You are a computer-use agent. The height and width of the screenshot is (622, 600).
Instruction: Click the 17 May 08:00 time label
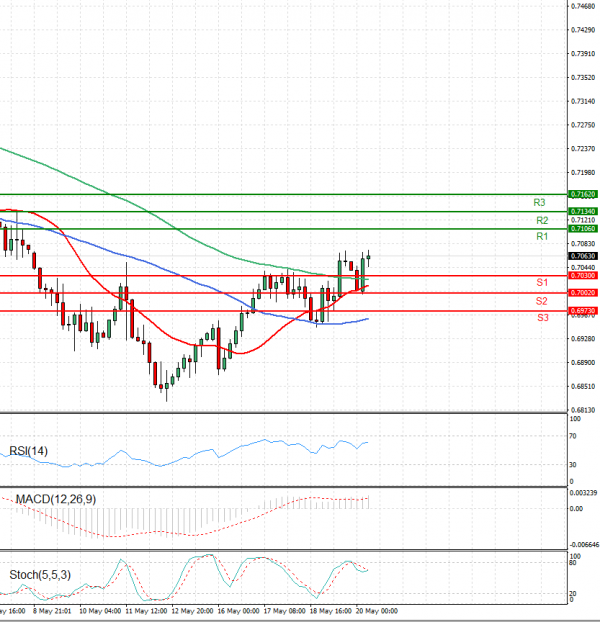click(x=284, y=611)
